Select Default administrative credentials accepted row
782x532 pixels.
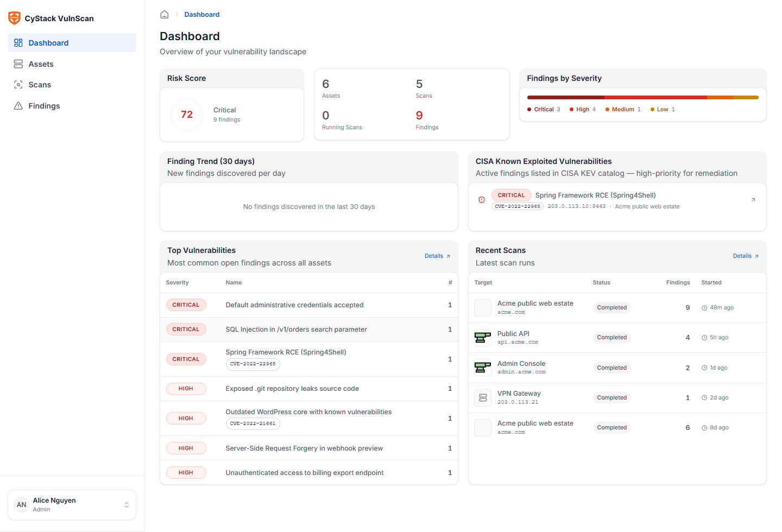coord(309,305)
